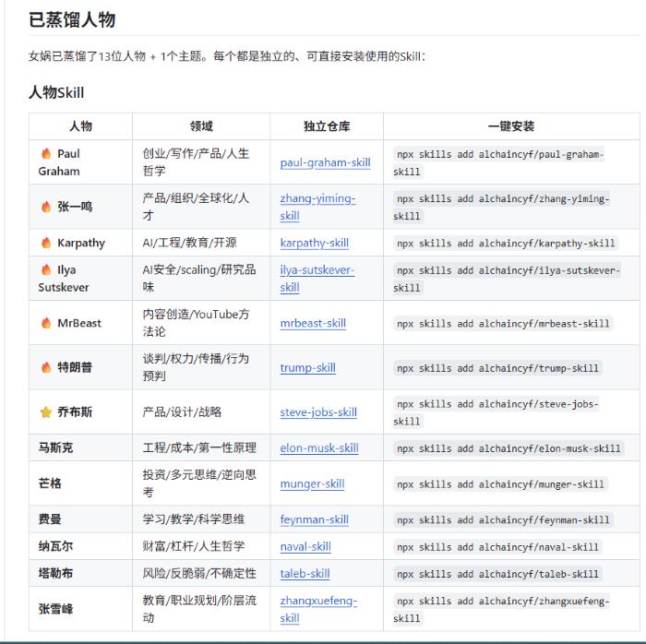Open the mrbeast-skill repository link

(313, 323)
